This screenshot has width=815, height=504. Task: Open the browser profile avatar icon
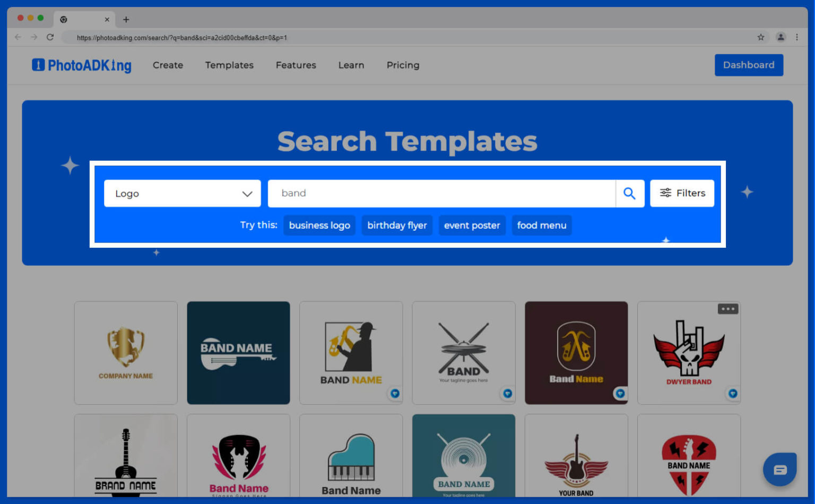781,37
